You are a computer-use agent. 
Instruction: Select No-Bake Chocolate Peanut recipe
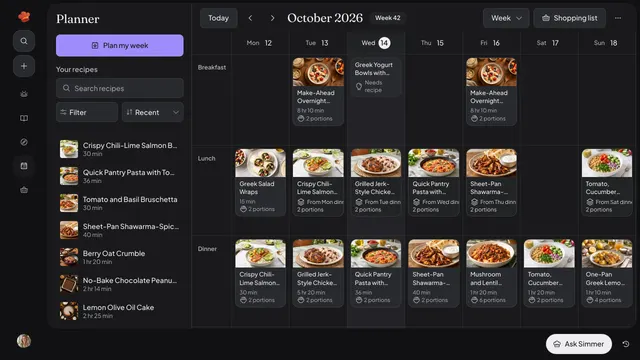tap(120, 284)
